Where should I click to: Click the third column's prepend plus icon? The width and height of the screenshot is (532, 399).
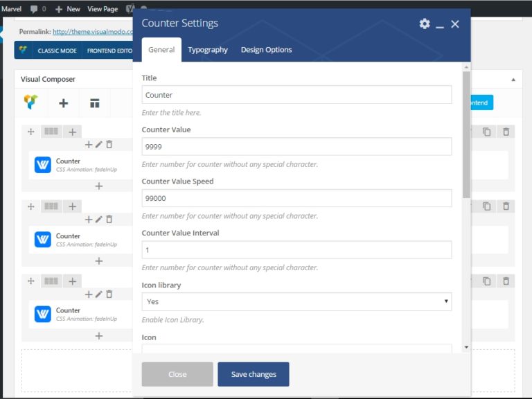(89, 294)
